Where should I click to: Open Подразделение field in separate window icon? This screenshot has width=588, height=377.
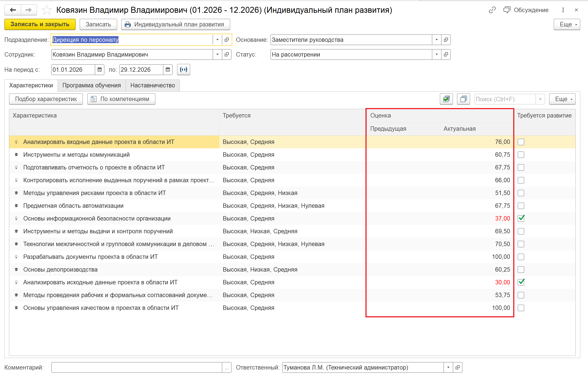[227, 40]
